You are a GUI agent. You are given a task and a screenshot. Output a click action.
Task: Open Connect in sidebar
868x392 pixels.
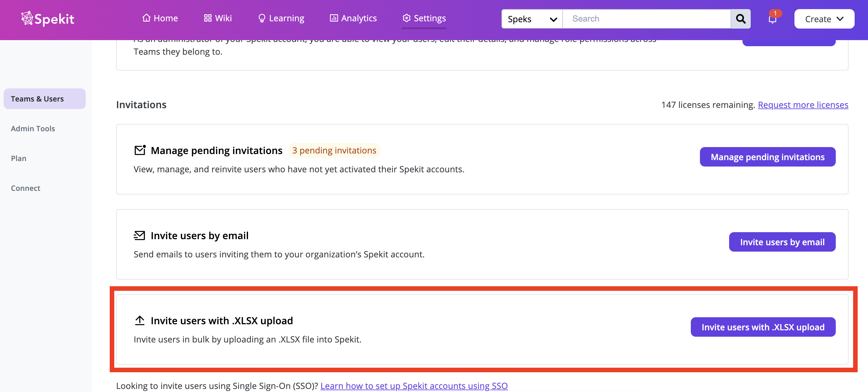point(25,188)
